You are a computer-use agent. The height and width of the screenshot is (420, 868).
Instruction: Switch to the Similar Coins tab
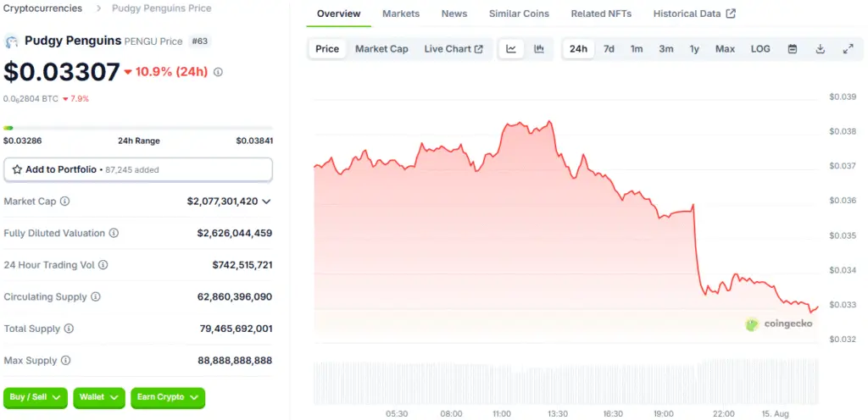[x=520, y=14]
